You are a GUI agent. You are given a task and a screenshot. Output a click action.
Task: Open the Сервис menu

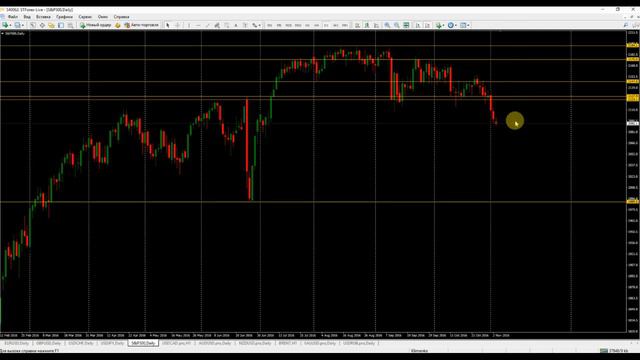pos(85,17)
